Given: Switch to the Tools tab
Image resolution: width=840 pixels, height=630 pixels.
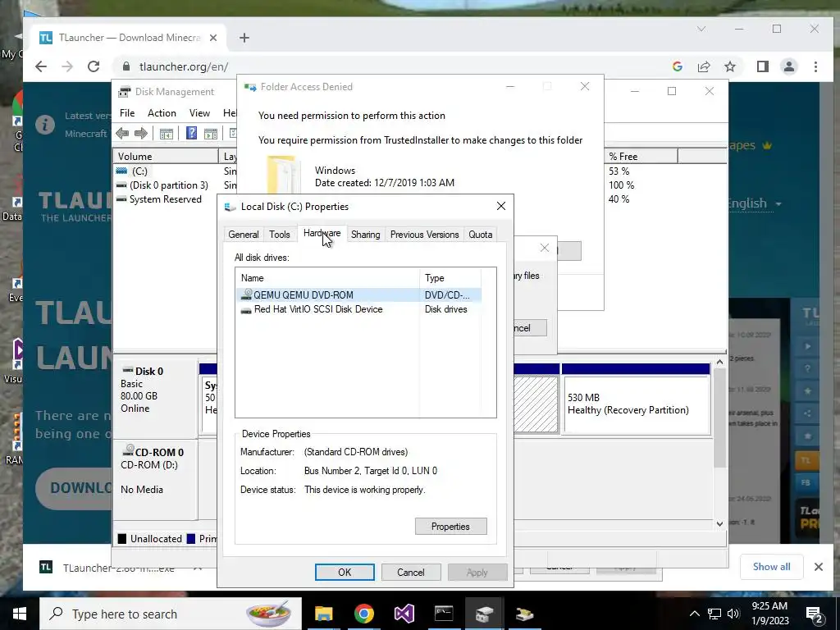Looking at the screenshot, I should pos(279,235).
